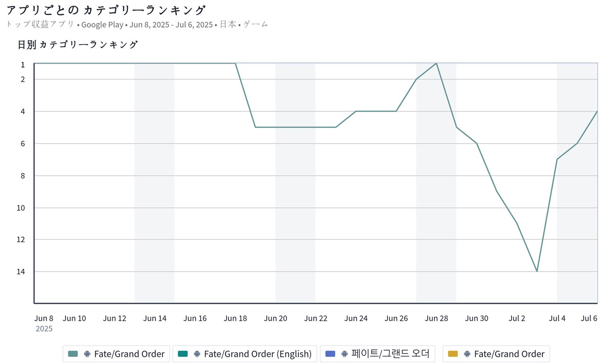Click the Jun 28 peak on the line
This screenshot has width=607, height=364.
(436, 64)
